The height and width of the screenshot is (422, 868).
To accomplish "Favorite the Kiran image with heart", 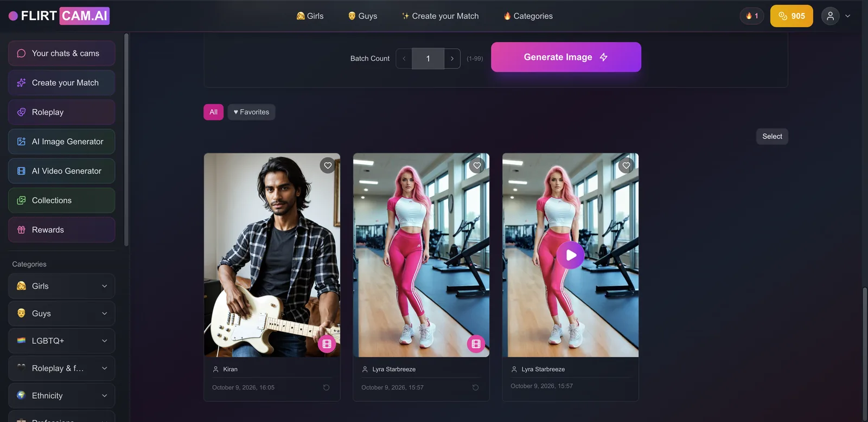I will pos(328,165).
